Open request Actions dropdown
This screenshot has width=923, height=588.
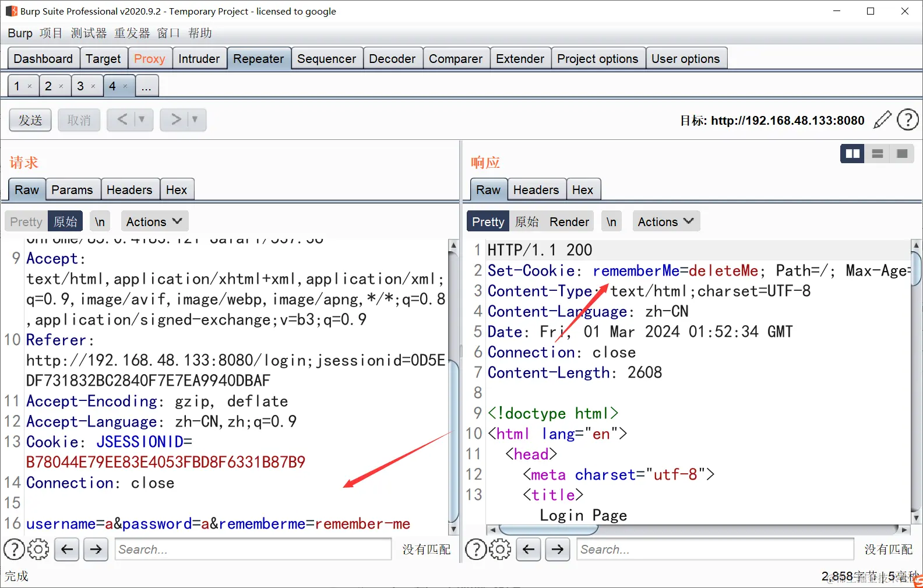click(x=154, y=221)
